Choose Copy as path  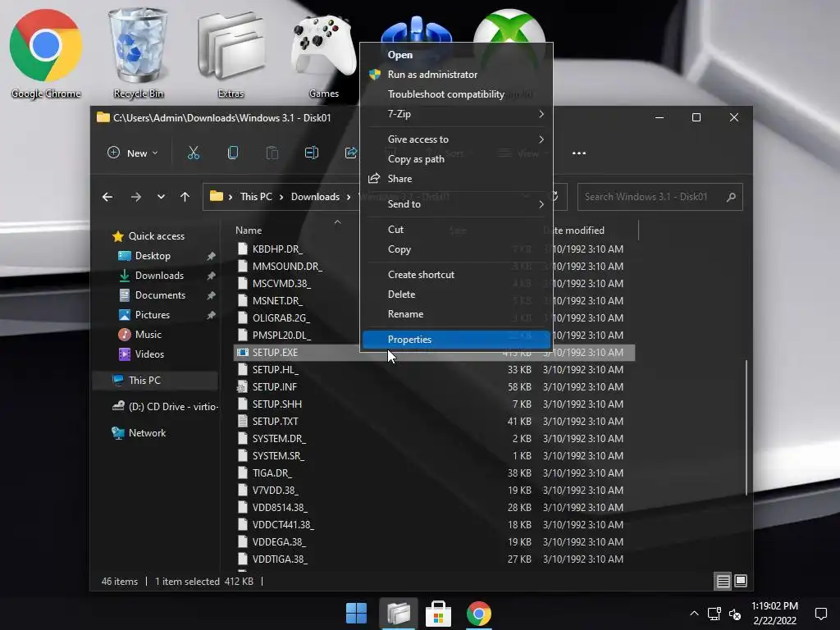(456, 159)
